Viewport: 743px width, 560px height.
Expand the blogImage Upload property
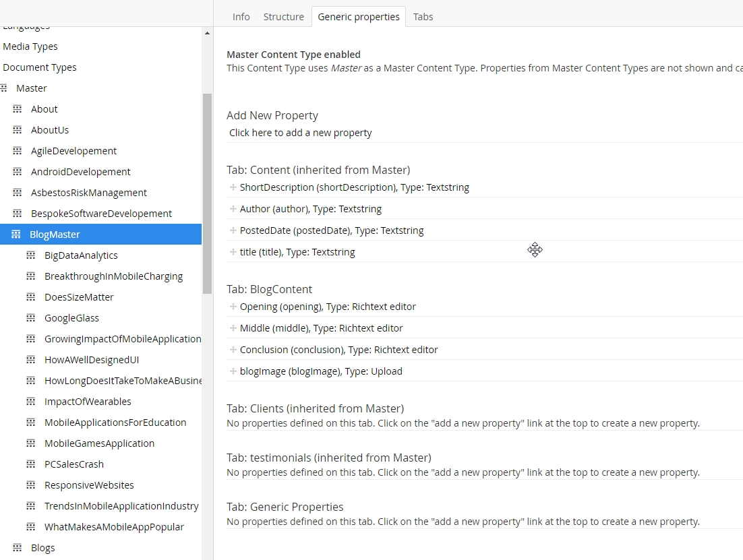pyautogui.click(x=233, y=371)
